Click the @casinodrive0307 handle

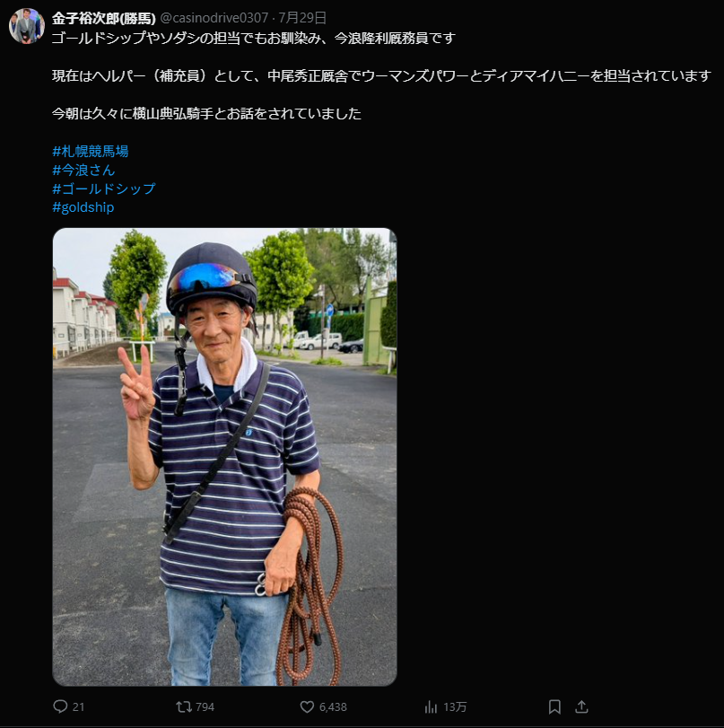click(214, 18)
